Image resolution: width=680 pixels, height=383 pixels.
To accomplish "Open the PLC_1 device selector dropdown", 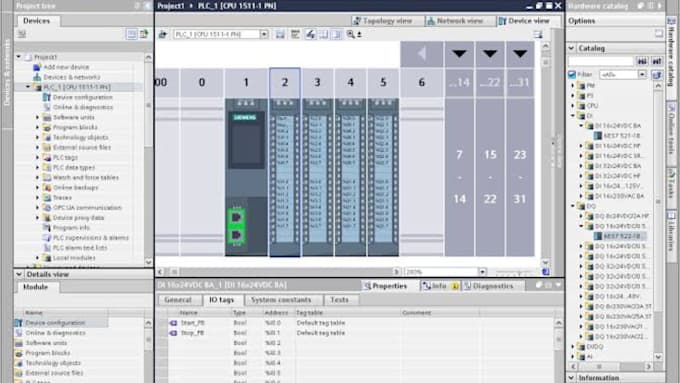I will click(264, 34).
